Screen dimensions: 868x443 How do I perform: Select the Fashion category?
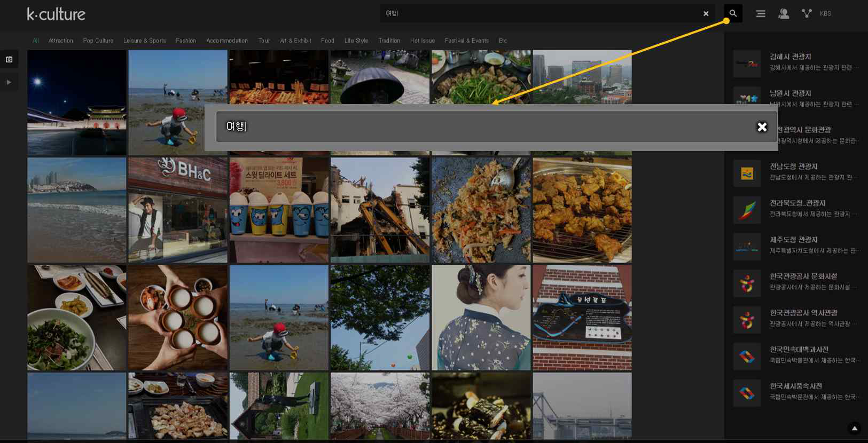coord(186,41)
